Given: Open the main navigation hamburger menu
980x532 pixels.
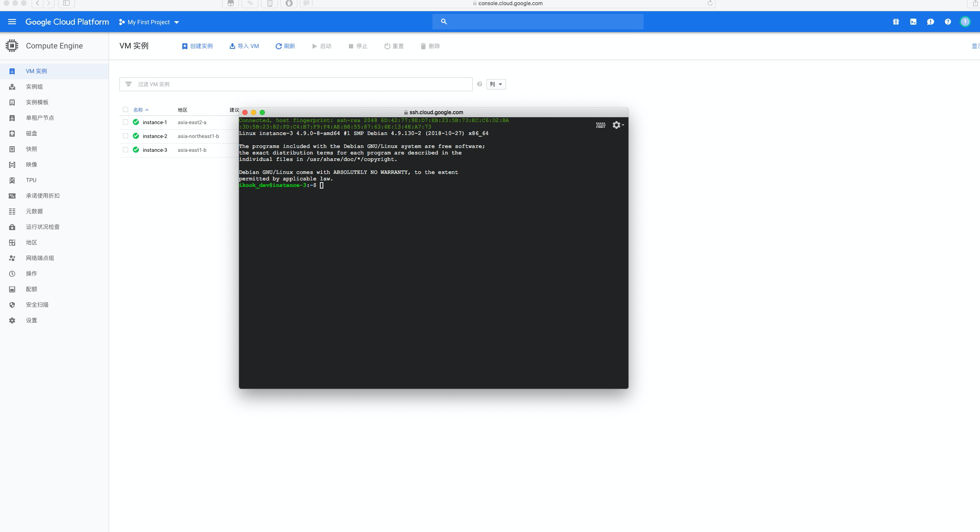Looking at the screenshot, I should (x=12, y=22).
